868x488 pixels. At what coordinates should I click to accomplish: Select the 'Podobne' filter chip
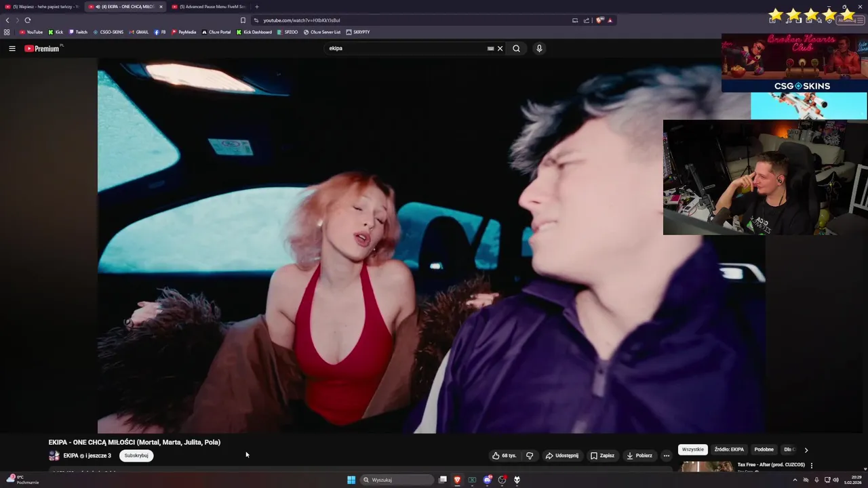(x=764, y=449)
